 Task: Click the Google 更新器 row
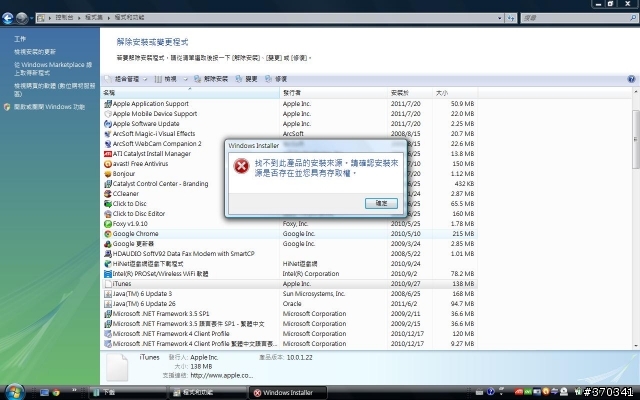pyautogui.click(x=289, y=244)
